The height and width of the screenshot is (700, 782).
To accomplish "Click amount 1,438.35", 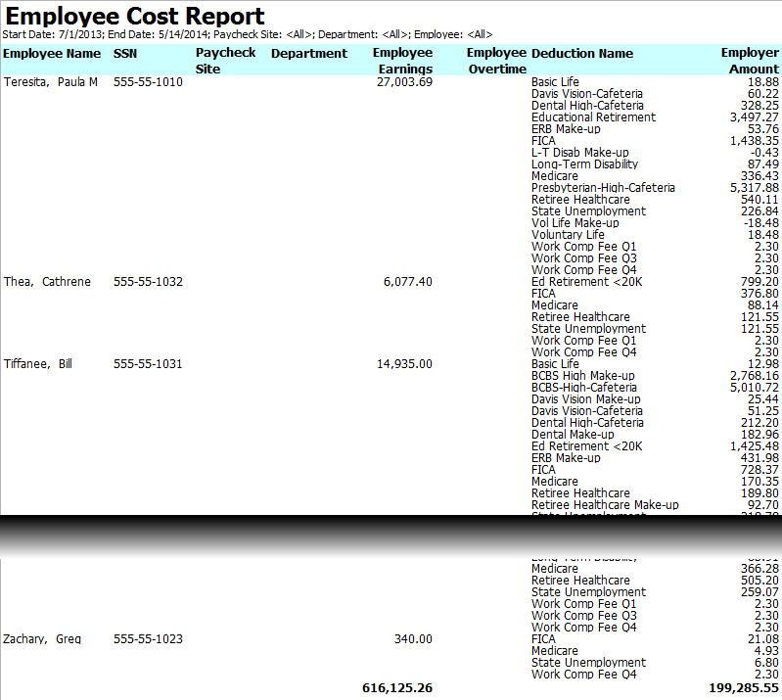I will pyautogui.click(x=754, y=141).
